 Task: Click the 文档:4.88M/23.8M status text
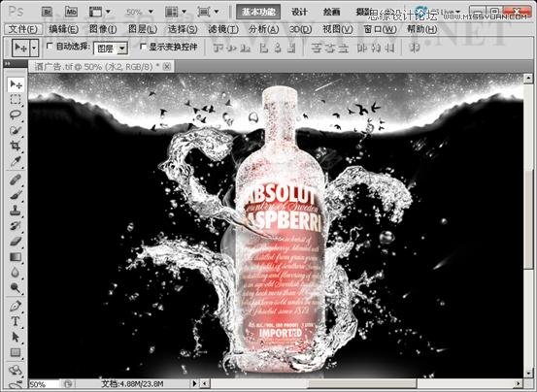coord(132,384)
